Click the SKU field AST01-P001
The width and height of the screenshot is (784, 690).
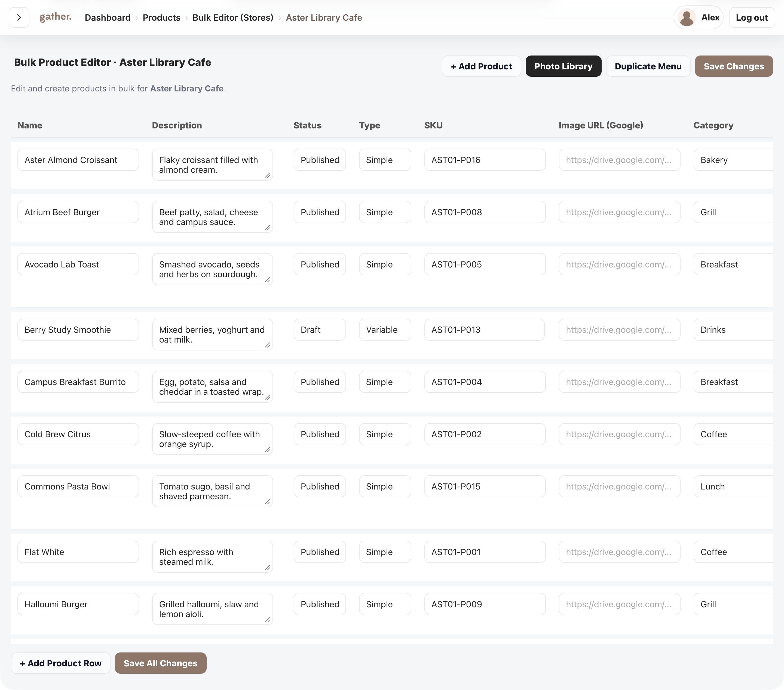pyautogui.click(x=485, y=552)
